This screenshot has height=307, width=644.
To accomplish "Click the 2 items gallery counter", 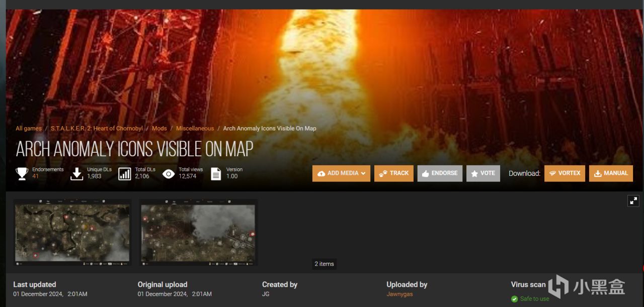I will click(x=324, y=264).
